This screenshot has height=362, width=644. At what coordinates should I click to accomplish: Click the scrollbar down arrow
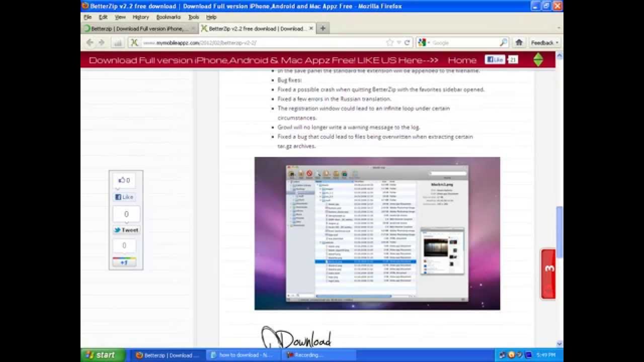(559, 344)
